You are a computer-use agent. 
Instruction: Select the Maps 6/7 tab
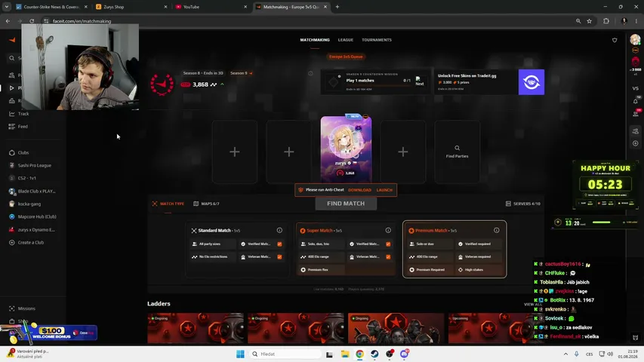206,204
